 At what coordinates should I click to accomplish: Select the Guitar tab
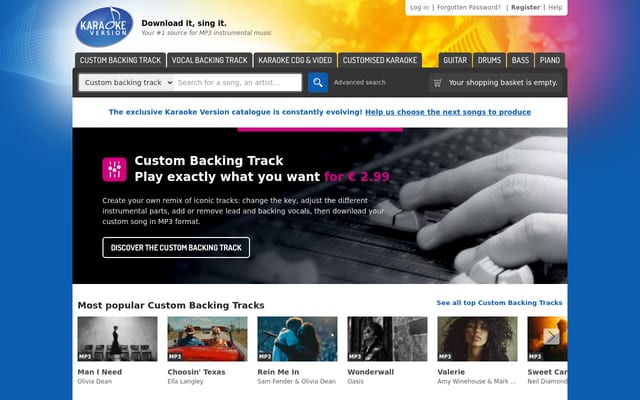click(455, 60)
